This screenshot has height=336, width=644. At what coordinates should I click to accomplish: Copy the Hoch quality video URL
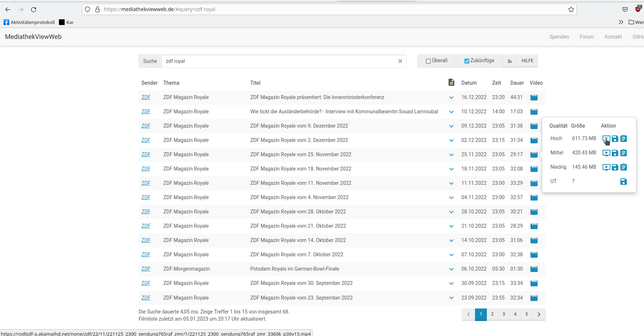[x=624, y=138]
